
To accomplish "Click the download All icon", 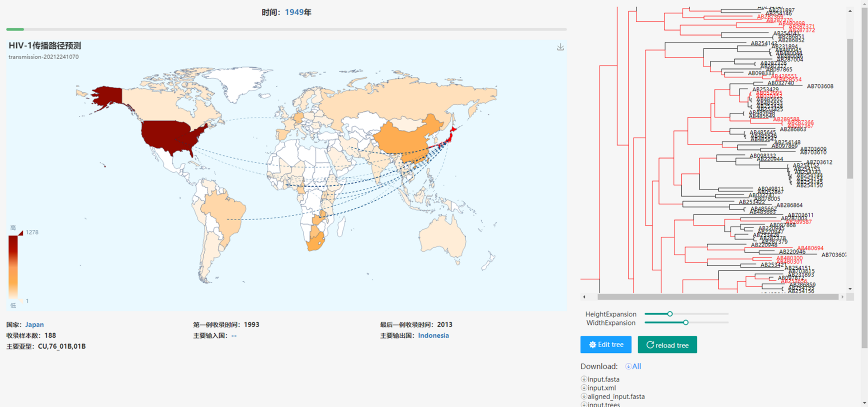I will pos(627,367).
